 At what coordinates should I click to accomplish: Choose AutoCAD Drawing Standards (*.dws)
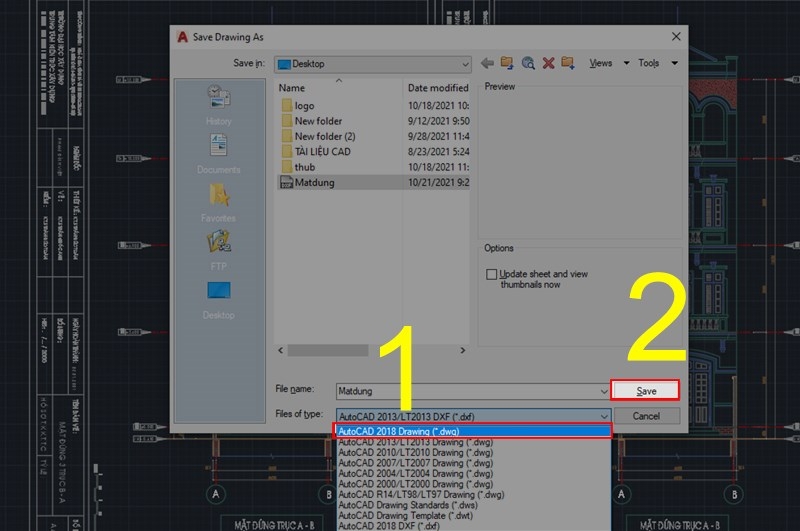(x=473, y=505)
